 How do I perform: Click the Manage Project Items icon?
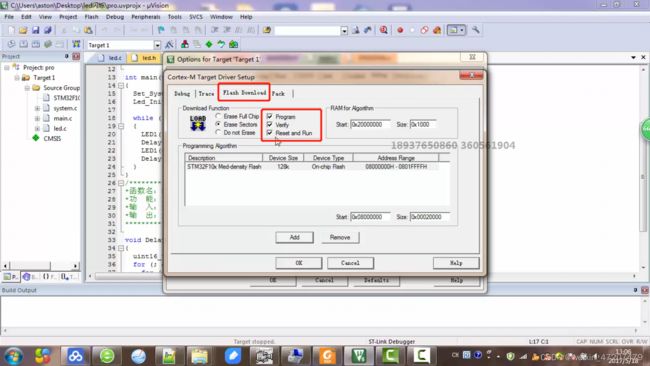coord(185,44)
